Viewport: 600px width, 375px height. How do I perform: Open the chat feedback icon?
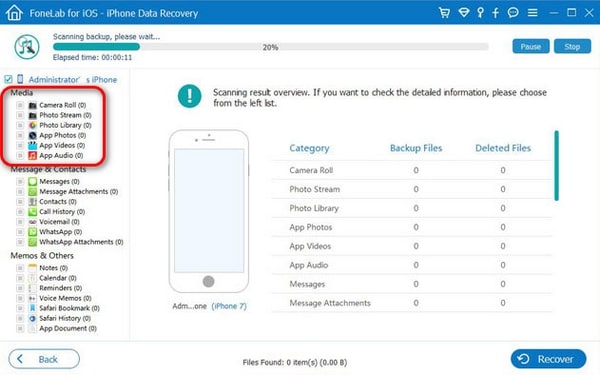(x=513, y=13)
